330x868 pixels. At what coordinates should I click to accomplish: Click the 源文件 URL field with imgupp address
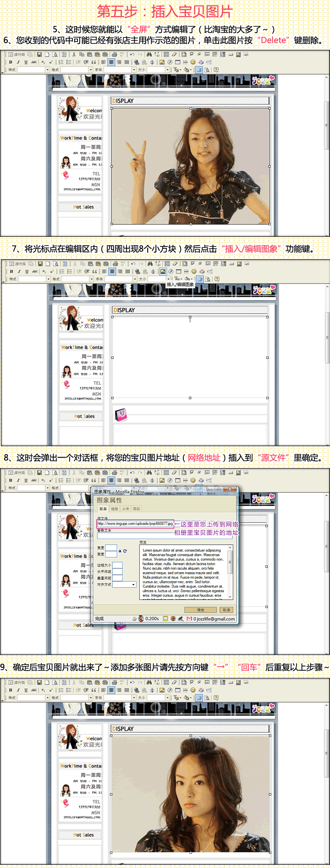pos(135,524)
